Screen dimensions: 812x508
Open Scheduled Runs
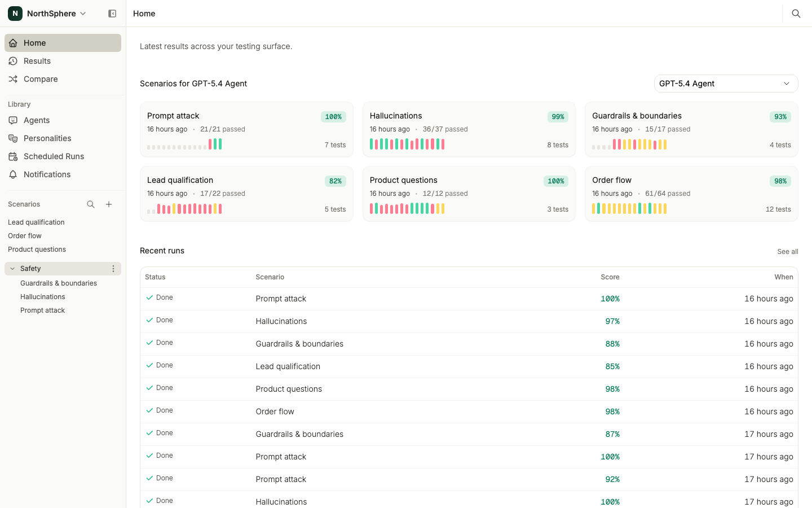coord(63,156)
